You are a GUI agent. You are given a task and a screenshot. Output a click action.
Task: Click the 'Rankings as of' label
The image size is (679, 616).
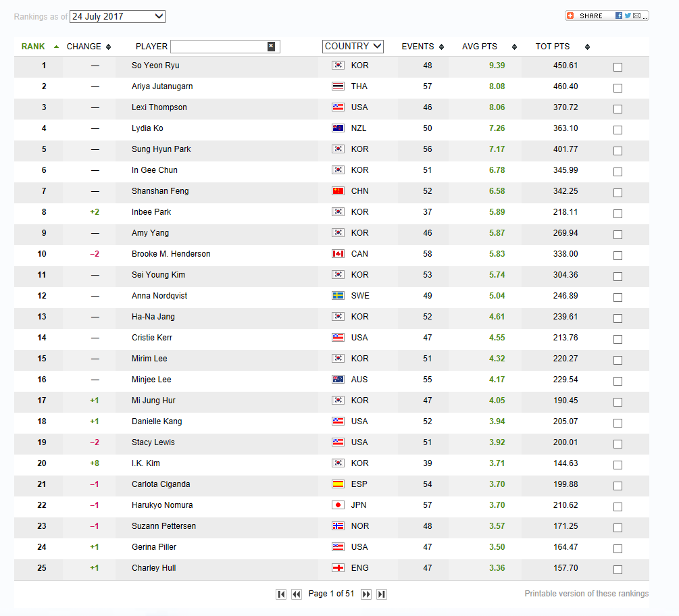click(41, 16)
